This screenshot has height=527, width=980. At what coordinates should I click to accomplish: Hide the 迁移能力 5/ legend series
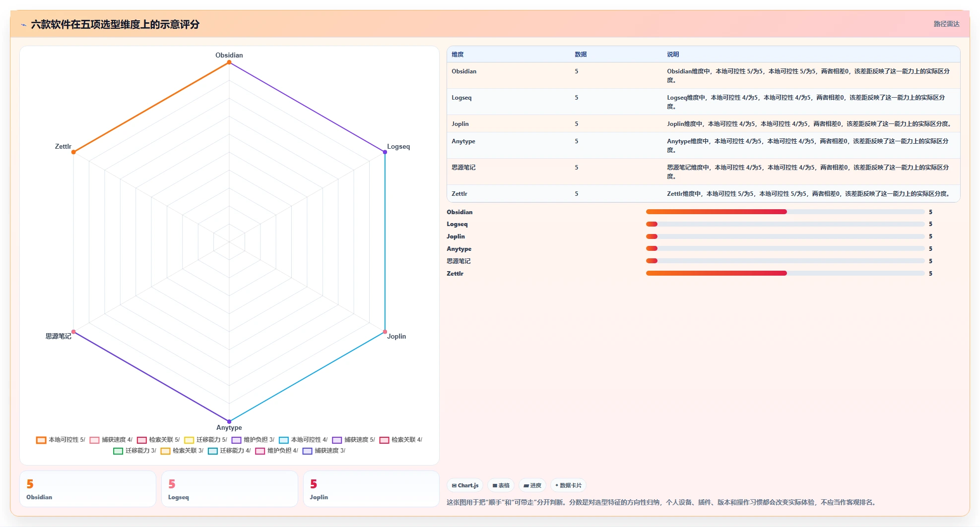[x=205, y=440]
